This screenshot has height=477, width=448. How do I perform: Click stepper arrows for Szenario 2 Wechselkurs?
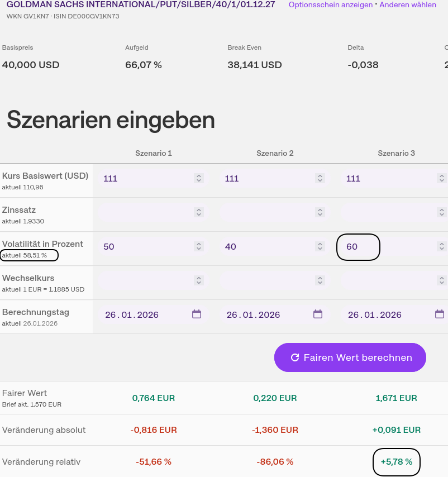point(320,280)
